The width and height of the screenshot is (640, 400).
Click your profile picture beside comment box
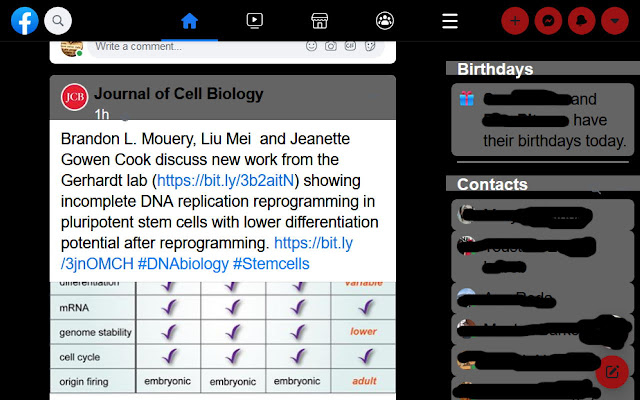(x=72, y=48)
